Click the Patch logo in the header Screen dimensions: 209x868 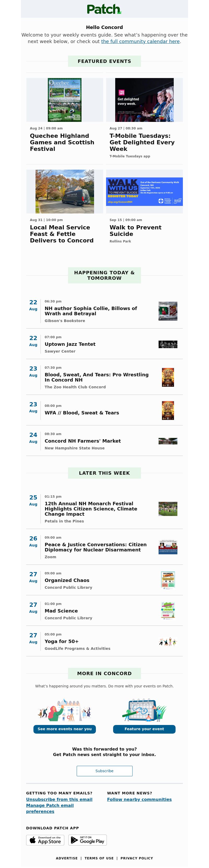coord(104,9)
